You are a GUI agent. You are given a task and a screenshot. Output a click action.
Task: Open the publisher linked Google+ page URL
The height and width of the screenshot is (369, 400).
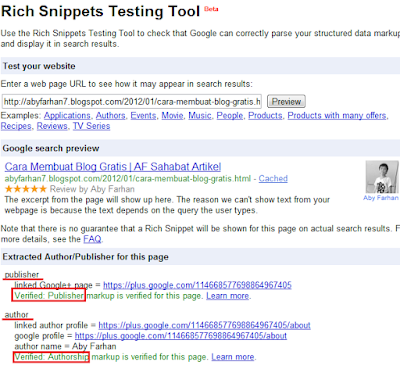coord(197,285)
